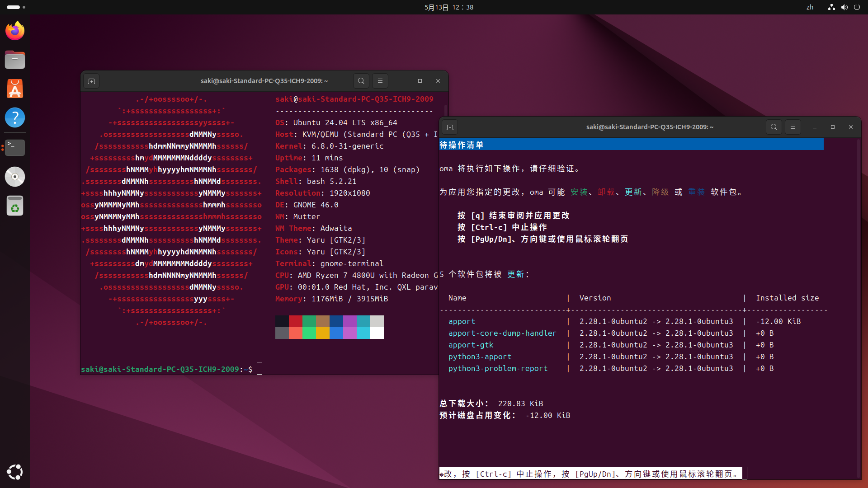Open the Terminal app from the dock
The image size is (868, 488).
pos(15,147)
